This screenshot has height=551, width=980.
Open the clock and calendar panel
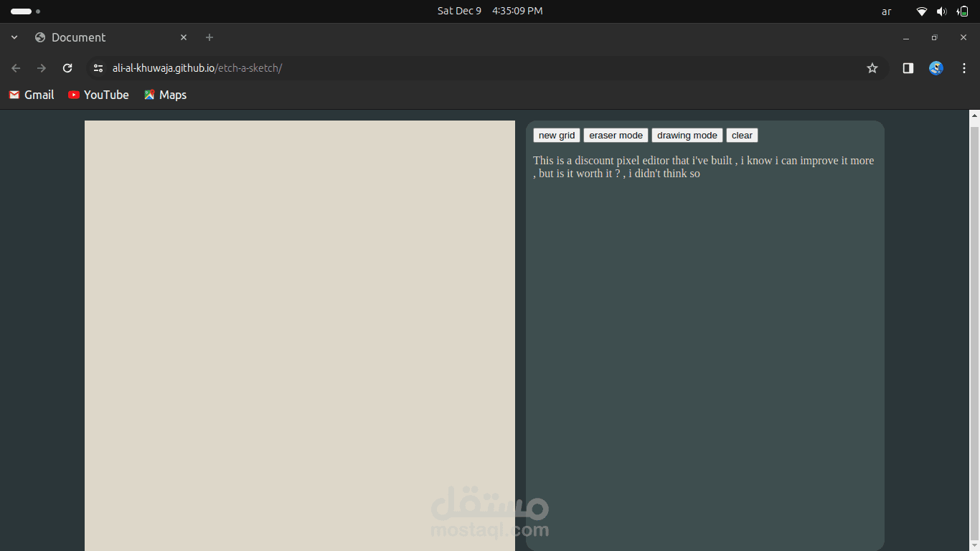click(490, 11)
